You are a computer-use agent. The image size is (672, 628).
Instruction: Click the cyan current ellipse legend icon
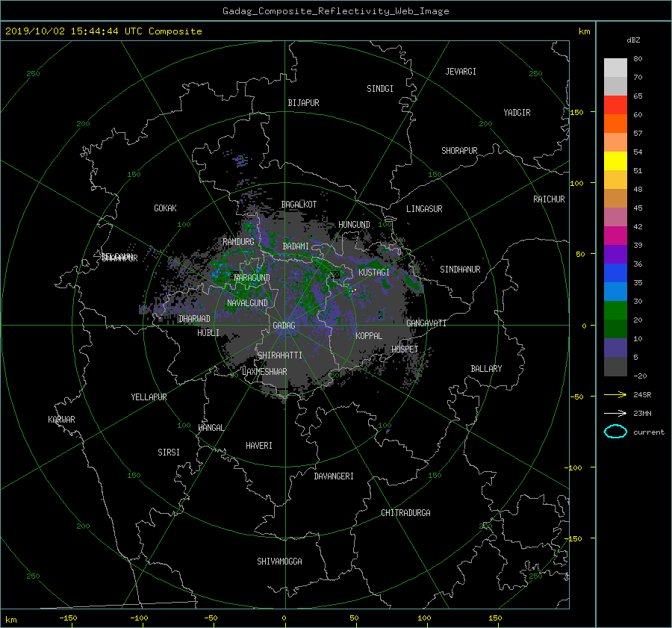click(615, 432)
